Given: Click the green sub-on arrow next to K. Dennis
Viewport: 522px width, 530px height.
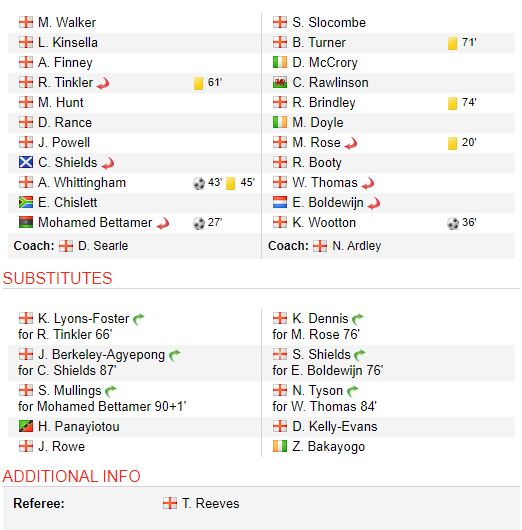Looking at the screenshot, I should tap(358, 319).
